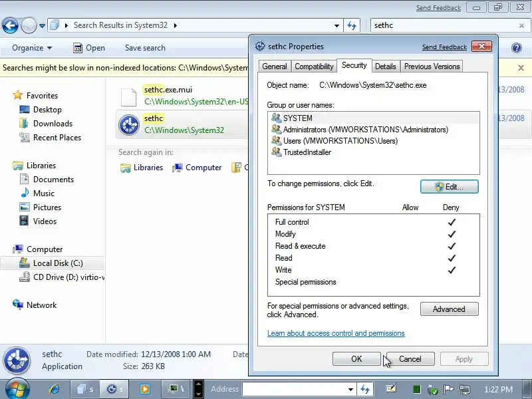The image size is (532, 399).
Task: Switch to the General tab
Action: click(275, 66)
